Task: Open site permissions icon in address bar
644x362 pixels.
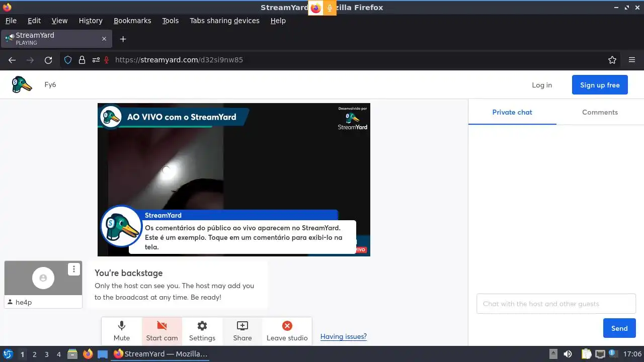Action: pyautogui.click(x=96, y=60)
